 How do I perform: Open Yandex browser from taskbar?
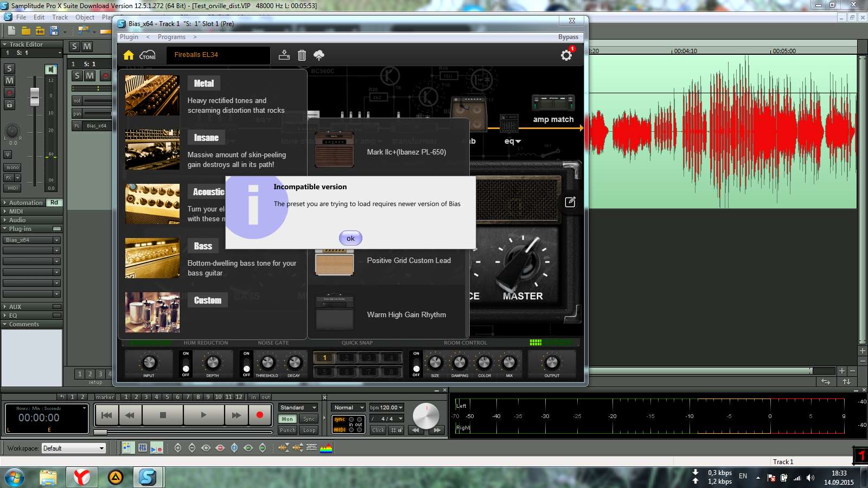[x=81, y=477]
